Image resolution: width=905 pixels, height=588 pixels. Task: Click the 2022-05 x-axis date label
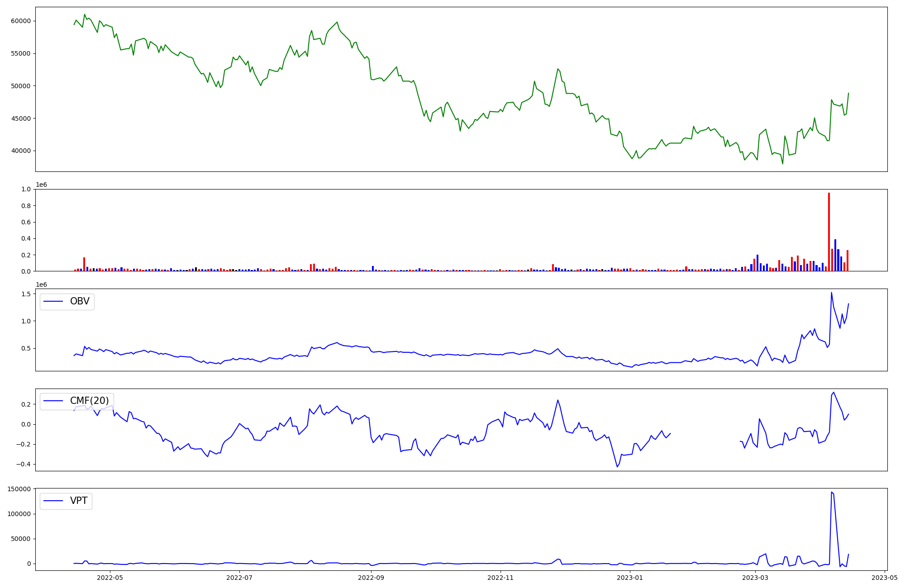(110, 577)
